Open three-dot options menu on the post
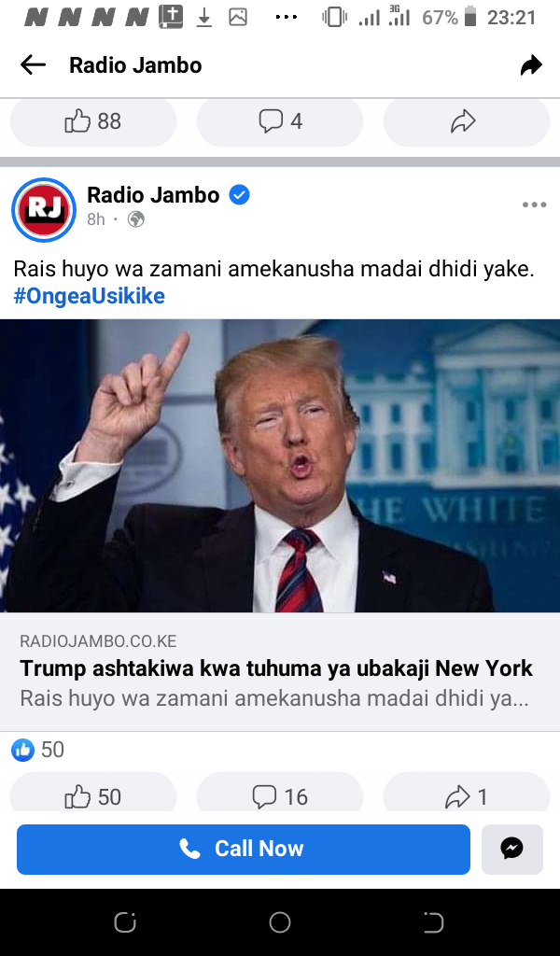 point(534,204)
